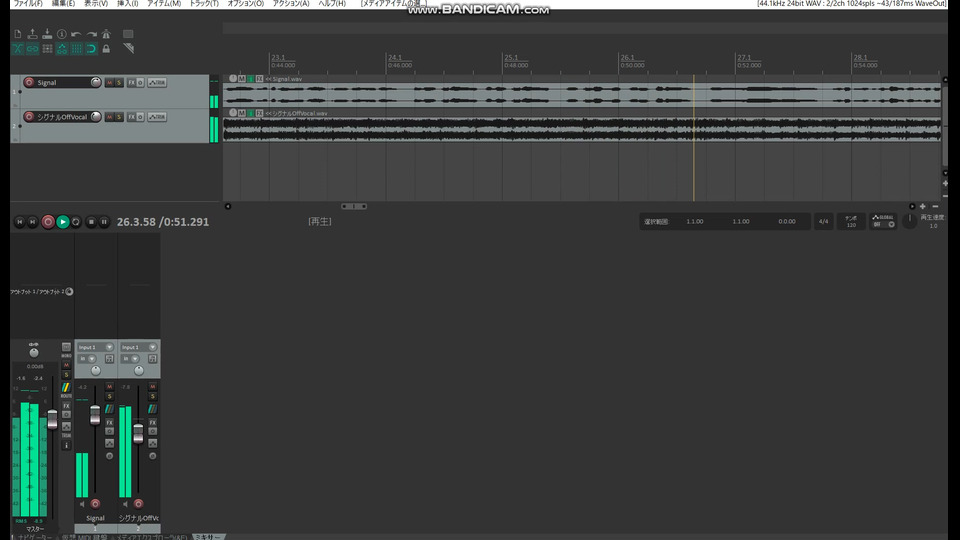The height and width of the screenshot is (540, 960).
Task: Click the transport Stop button
Action: [x=91, y=222]
